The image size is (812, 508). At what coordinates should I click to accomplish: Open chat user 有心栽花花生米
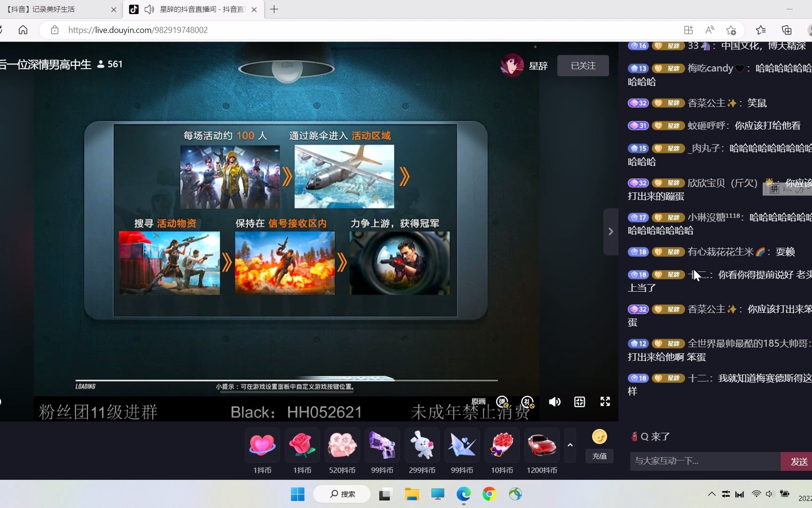[x=726, y=252]
